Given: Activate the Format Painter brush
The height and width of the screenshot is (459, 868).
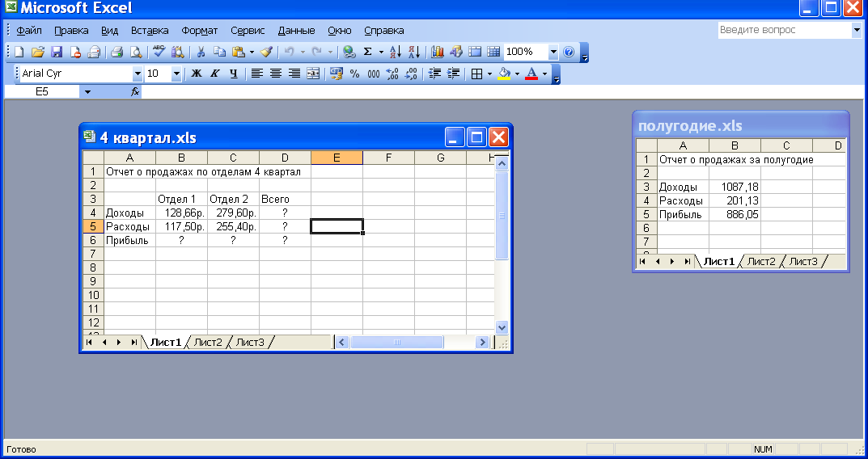Looking at the screenshot, I should coord(267,52).
